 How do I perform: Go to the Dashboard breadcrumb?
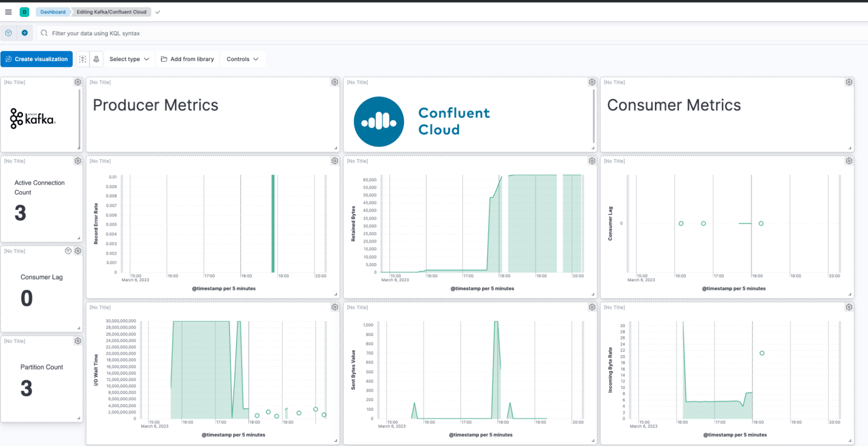tap(53, 12)
